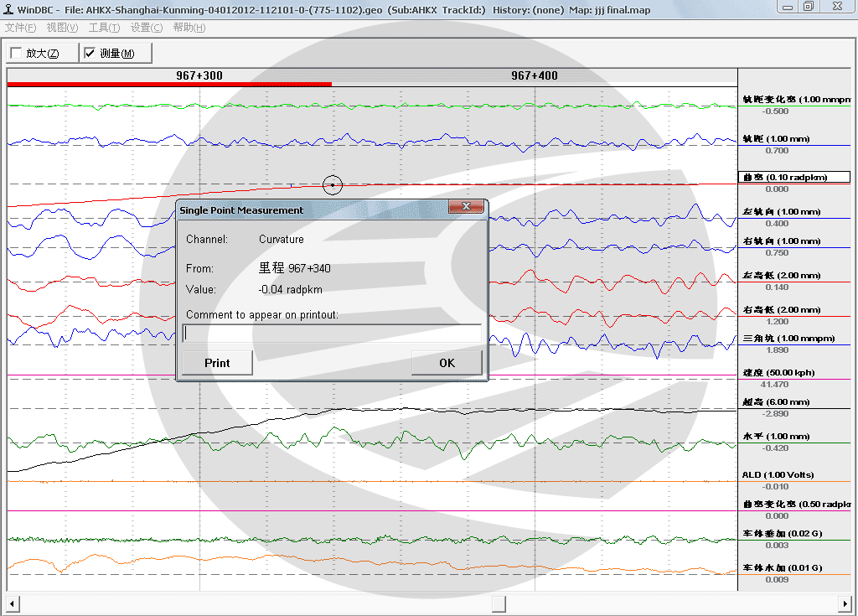
Task: Select the 右高低 (2.00 mm) channel label
Action: coord(782,310)
